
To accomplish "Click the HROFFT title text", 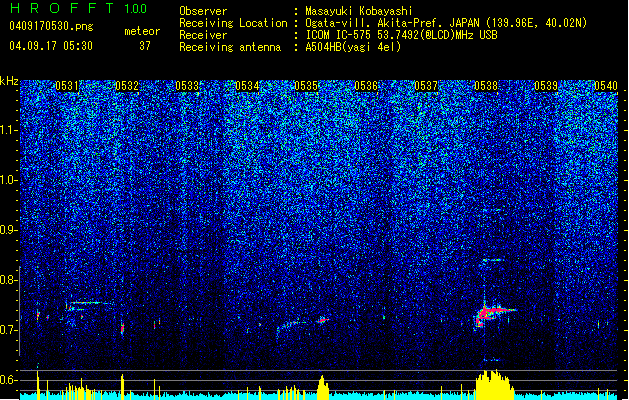I will 62,8.
